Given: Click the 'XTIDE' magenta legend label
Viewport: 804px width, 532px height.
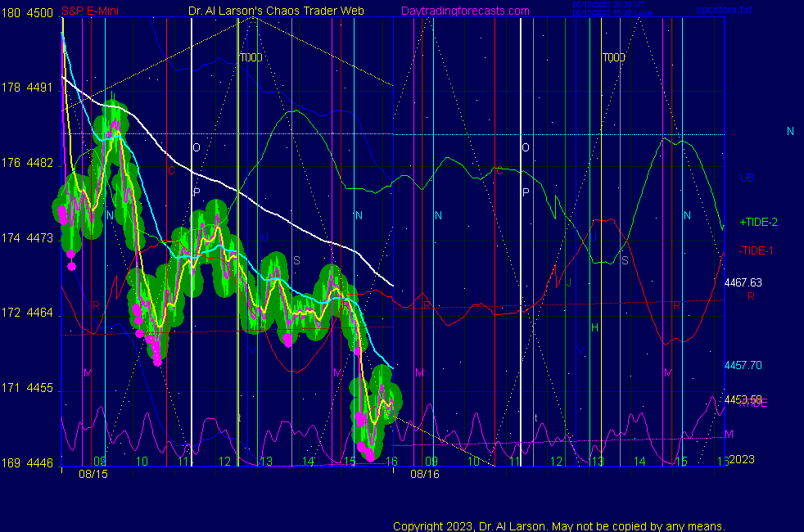Looking at the screenshot, I should tap(754, 404).
